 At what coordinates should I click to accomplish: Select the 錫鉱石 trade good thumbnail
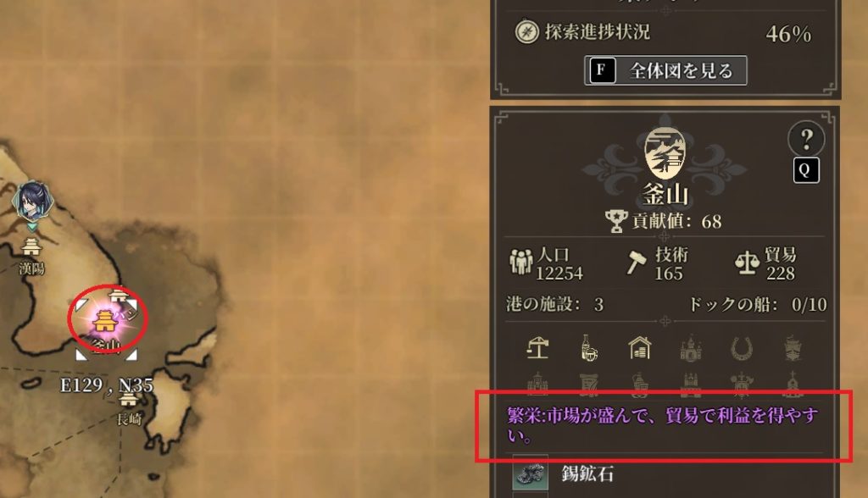(531, 473)
